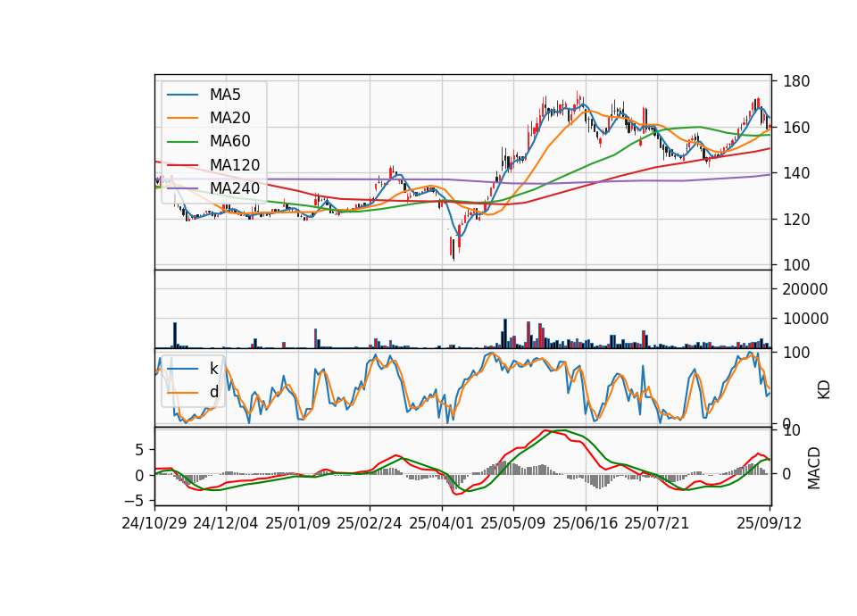857x616 pixels.
Task: Click the 20000 volume axis label
Action: click(x=805, y=289)
